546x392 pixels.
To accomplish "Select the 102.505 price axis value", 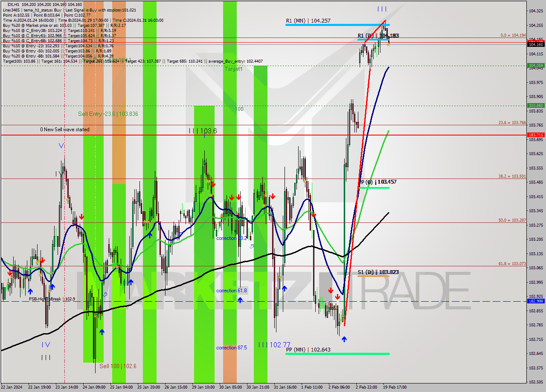I will pos(536,382).
